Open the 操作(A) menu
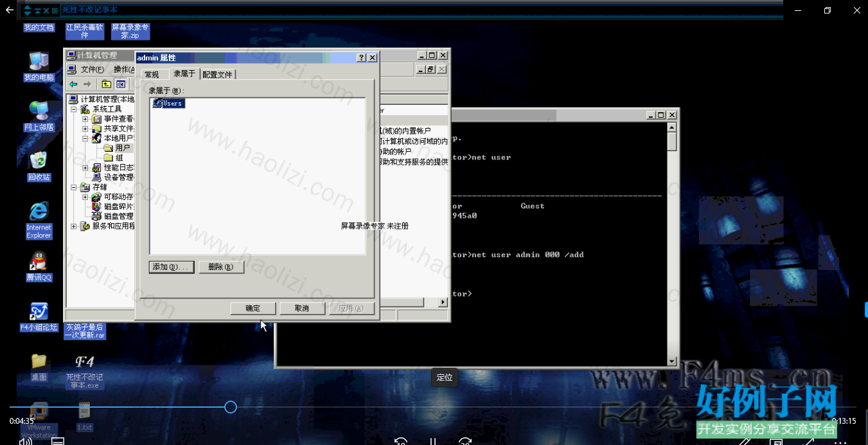Screen dimensions: 868x445 (x=123, y=69)
